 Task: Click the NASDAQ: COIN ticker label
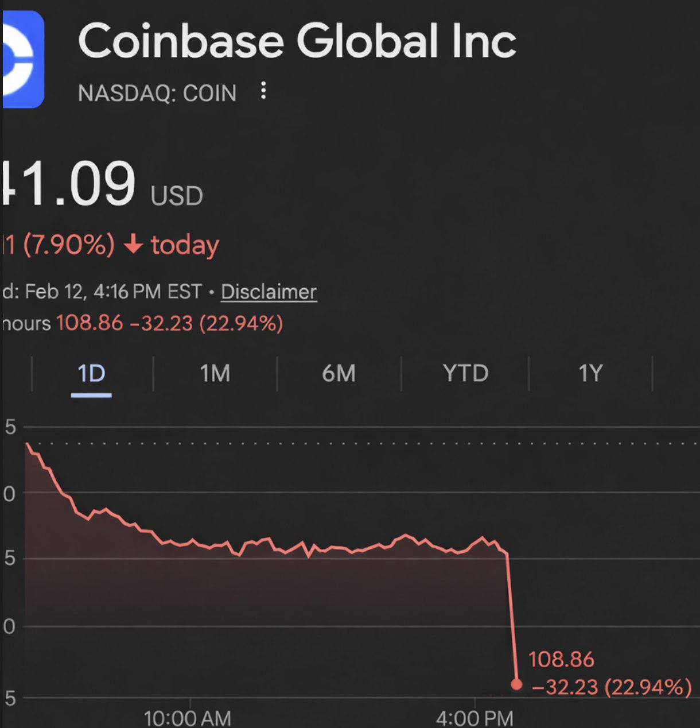157,93
